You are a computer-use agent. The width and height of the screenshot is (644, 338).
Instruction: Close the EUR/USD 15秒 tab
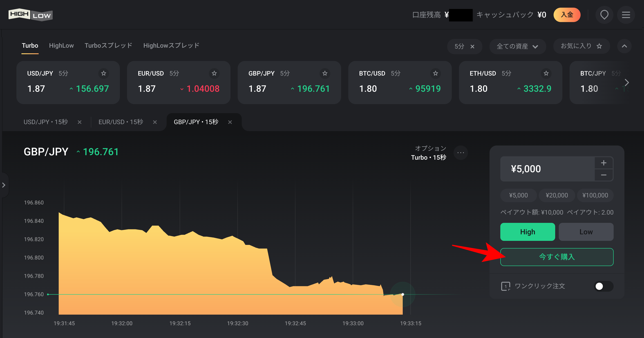[x=155, y=122]
